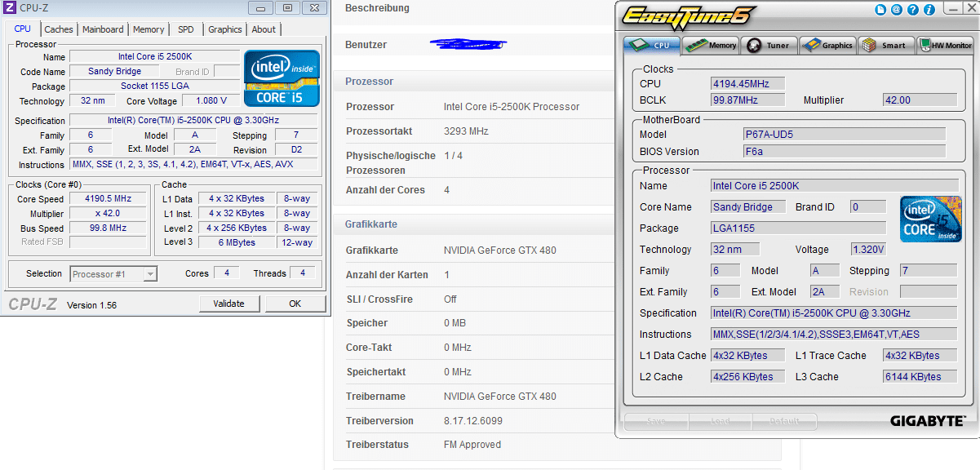This screenshot has width=980, height=470.
Task: Click the Cores count field in CPU-Z
Action: pos(227,273)
